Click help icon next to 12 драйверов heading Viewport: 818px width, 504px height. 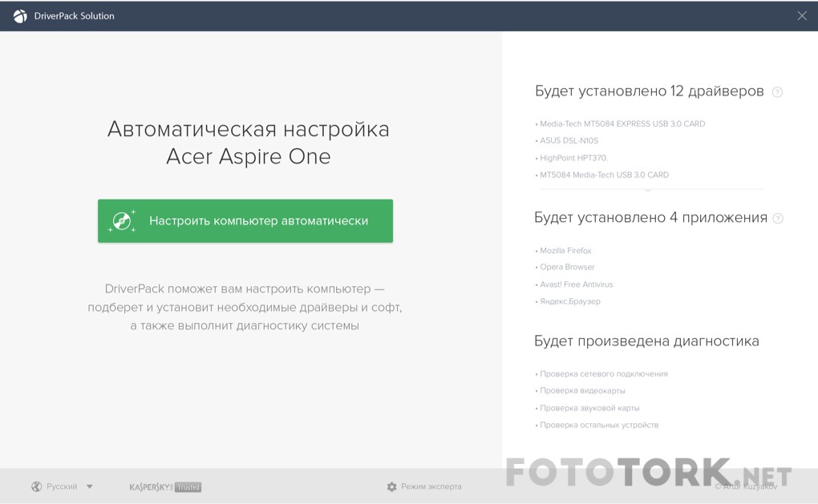(x=777, y=92)
